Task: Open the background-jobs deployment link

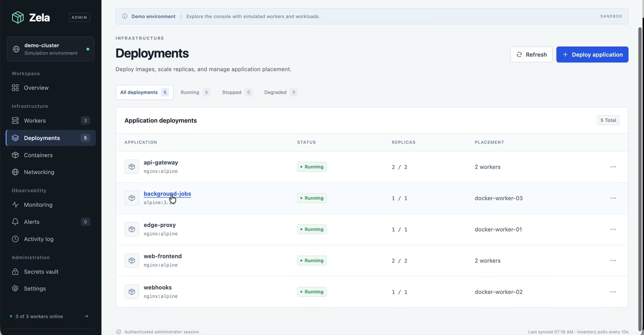Action: click(167, 194)
